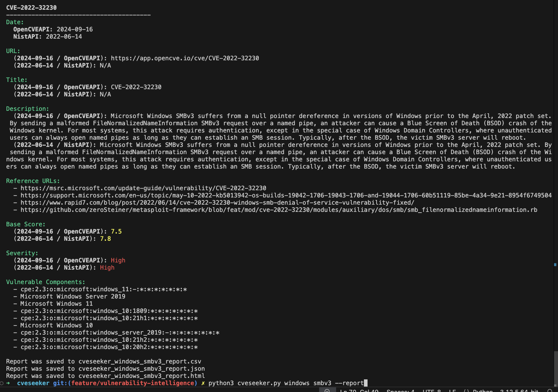The image size is (558, 392).
Task: Click the green Date: label
Action: 15,22
